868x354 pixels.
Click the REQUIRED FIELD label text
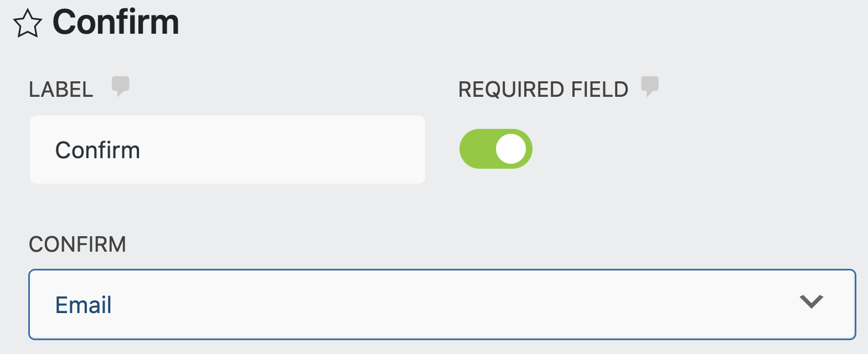543,88
